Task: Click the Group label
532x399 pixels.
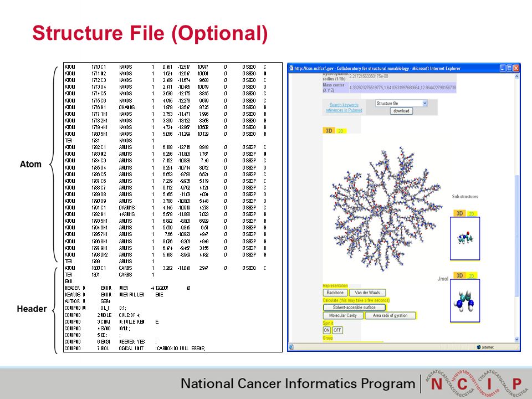Action: 328,338
